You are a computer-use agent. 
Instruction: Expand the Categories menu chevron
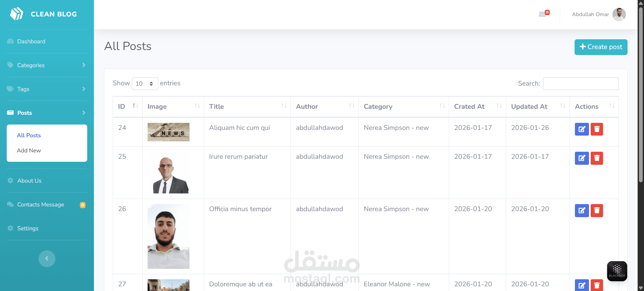84,65
